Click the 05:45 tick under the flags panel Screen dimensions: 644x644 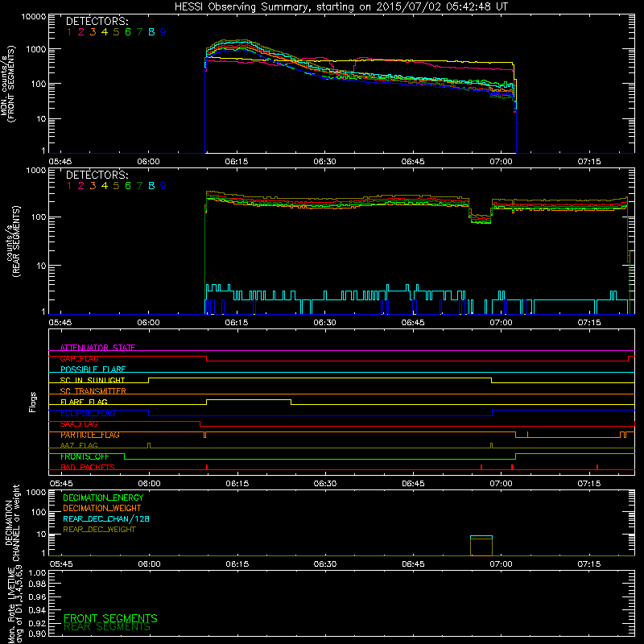tap(61, 484)
